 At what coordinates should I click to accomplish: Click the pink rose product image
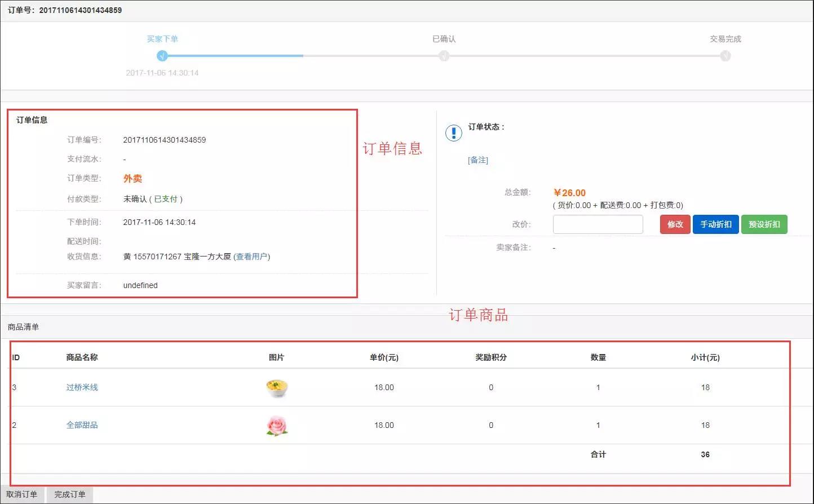[x=277, y=426]
